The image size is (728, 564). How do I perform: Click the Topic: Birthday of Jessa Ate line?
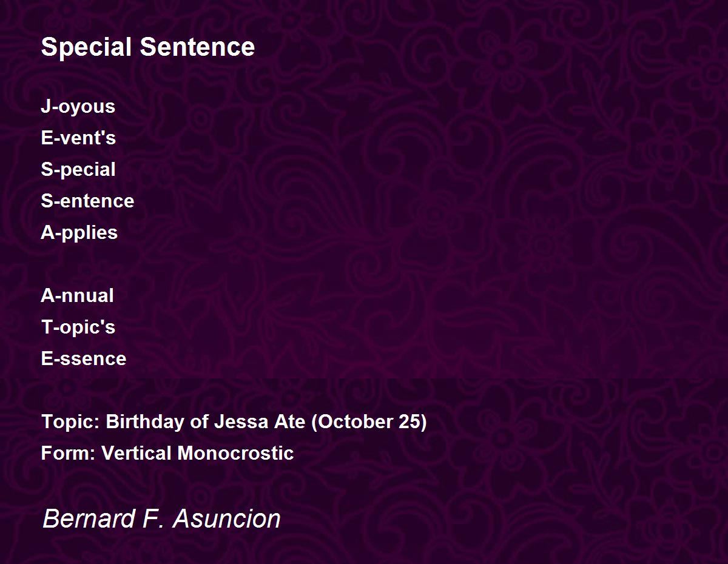[234, 422]
